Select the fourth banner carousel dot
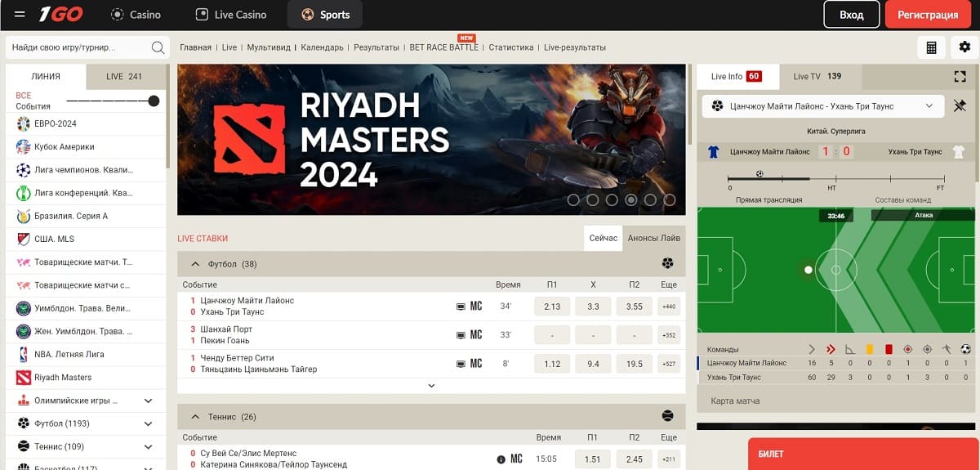The width and height of the screenshot is (980, 470). coord(631,199)
